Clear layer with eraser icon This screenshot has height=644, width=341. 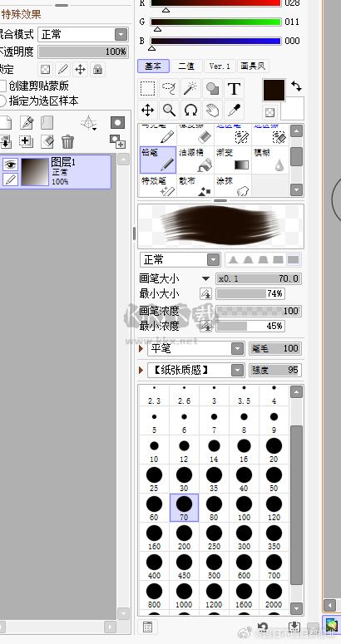click(x=47, y=142)
